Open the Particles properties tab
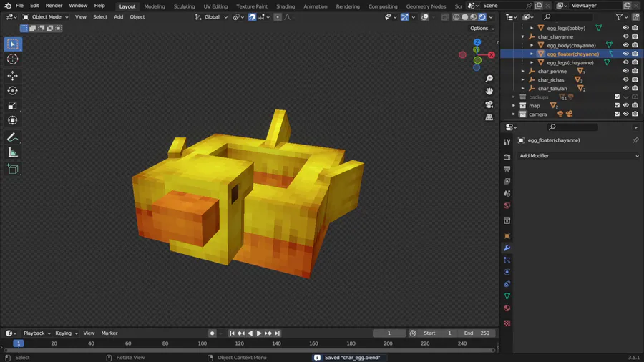Viewport: 644px width, 362px height. tap(507, 260)
